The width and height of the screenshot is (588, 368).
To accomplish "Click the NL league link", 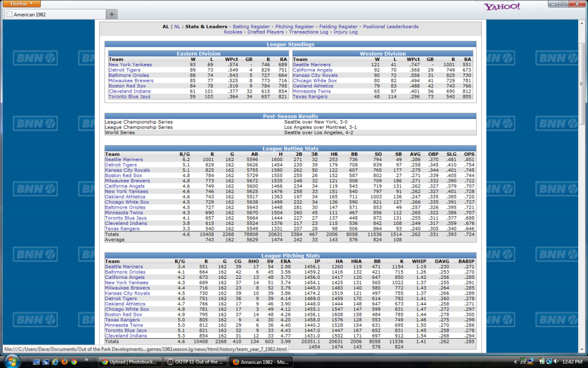I will (177, 26).
